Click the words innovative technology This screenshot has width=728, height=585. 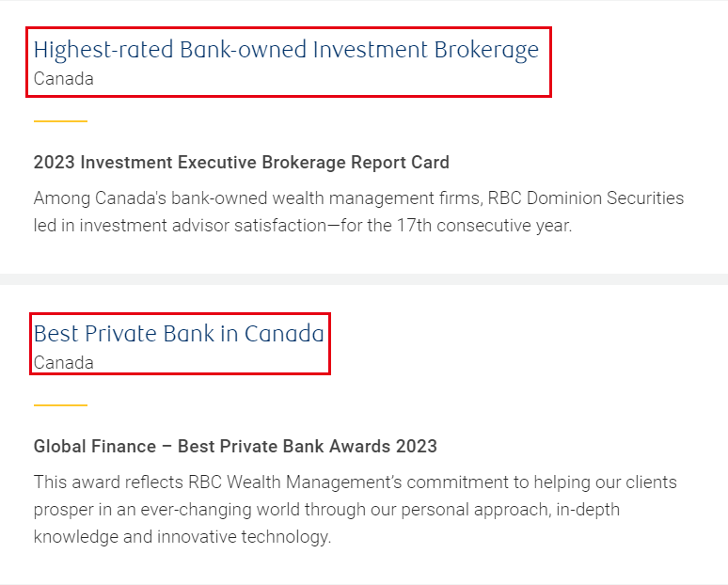pyautogui.click(x=244, y=537)
